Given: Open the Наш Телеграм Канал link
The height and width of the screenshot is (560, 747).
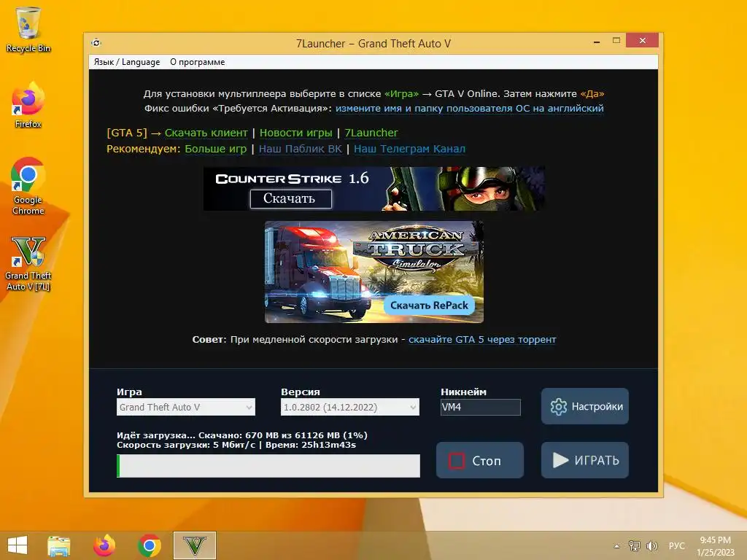Looking at the screenshot, I should 409,149.
